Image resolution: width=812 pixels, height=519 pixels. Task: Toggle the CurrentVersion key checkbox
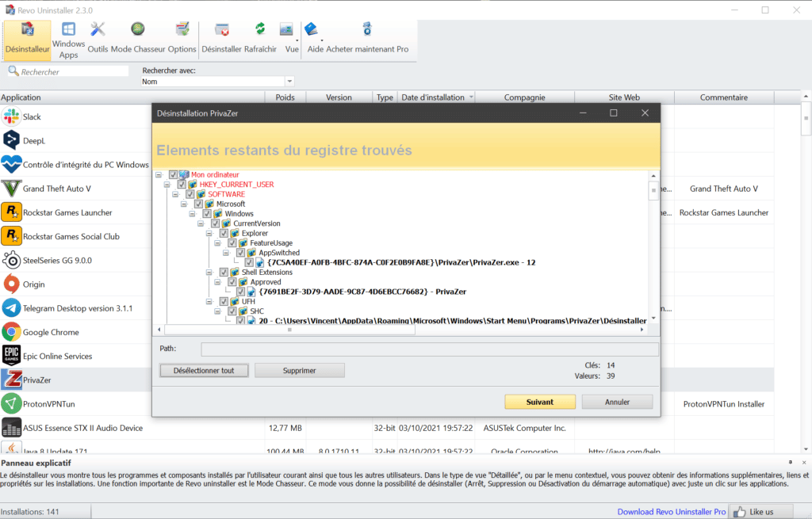pyautogui.click(x=216, y=223)
